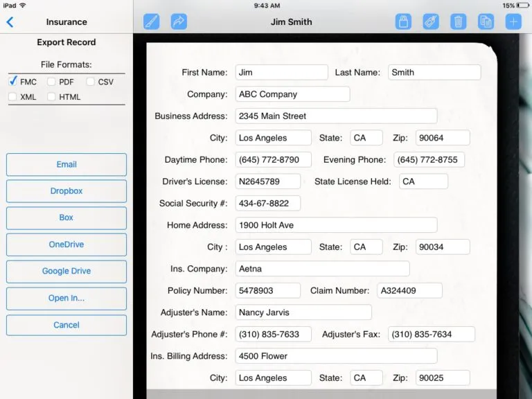Export record to Dropbox
The height and width of the screenshot is (399, 532).
(x=66, y=191)
